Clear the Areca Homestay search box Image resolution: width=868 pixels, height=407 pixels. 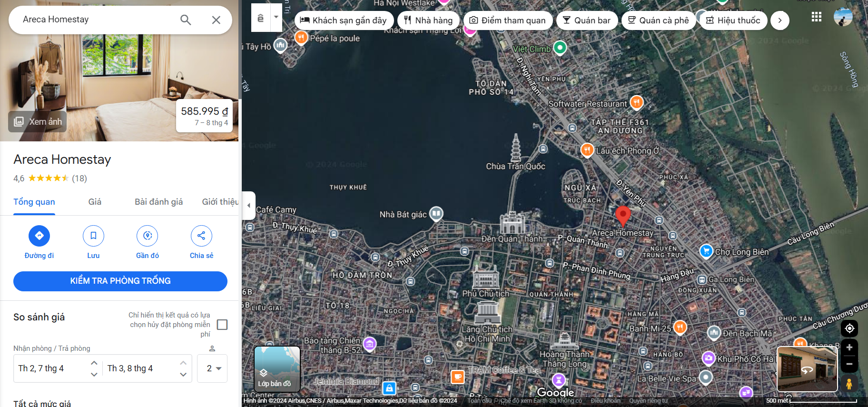(x=216, y=20)
